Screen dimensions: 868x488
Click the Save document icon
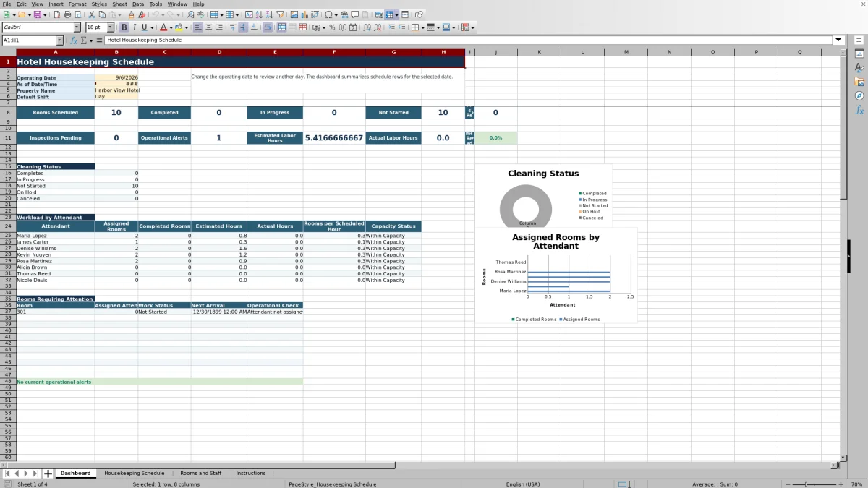pyautogui.click(x=37, y=14)
